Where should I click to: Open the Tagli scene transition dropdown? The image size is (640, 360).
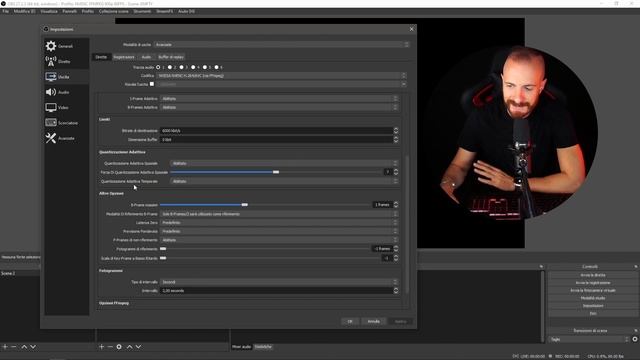[589, 339]
